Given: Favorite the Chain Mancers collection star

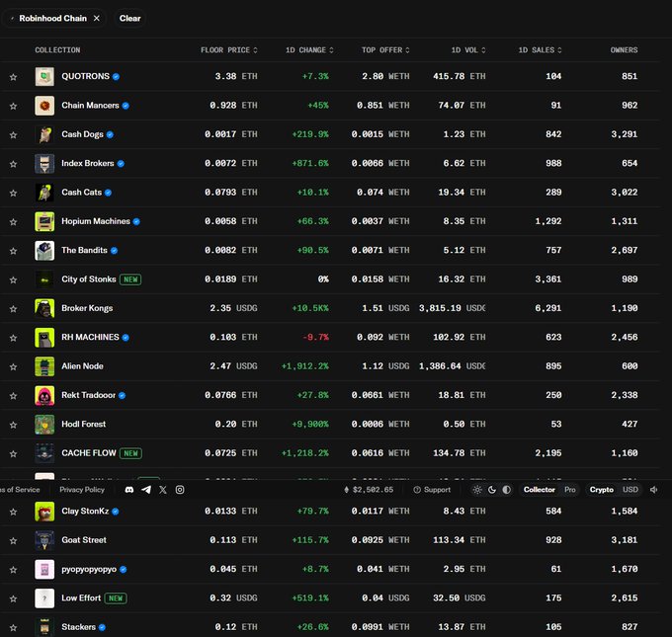Looking at the screenshot, I should point(13,106).
